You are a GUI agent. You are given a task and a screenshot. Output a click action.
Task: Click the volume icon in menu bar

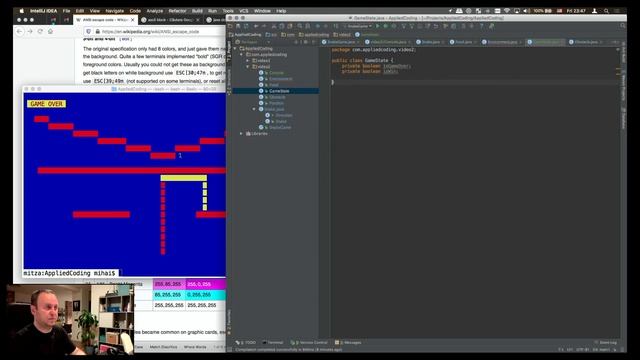[x=527, y=11]
